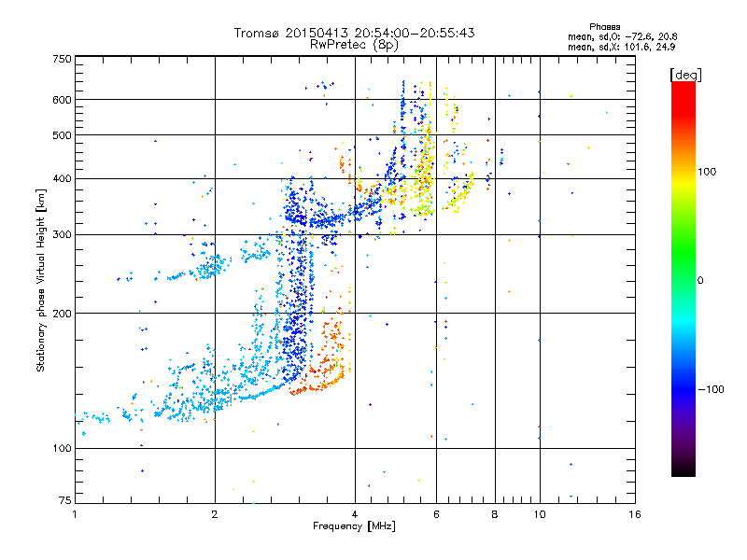Click the 'Phases' header label
This screenshot has width=747, height=560.
(x=604, y=27)
